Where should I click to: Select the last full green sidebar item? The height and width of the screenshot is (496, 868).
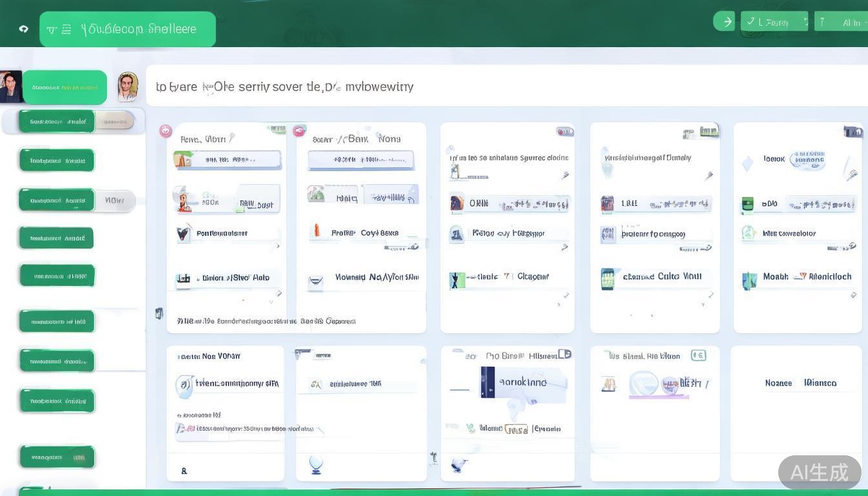pyautogui.click(x=57, y=457)
